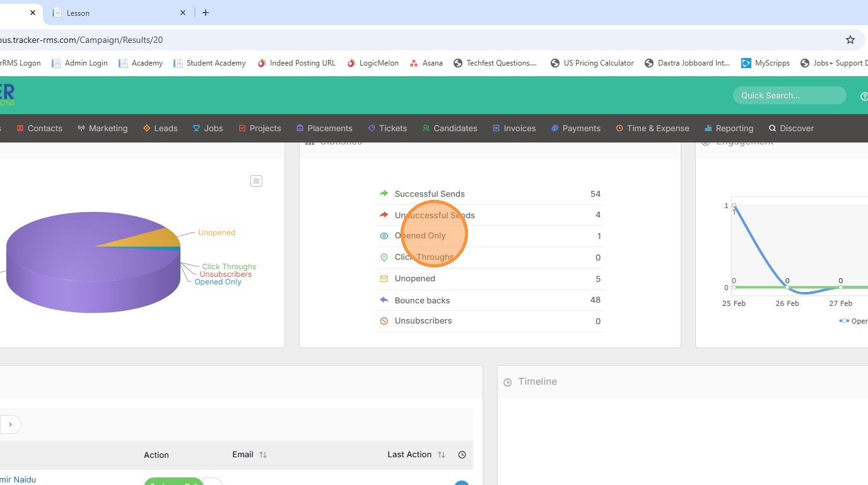Toggle Unopened series in pie legend
Viewport: 868px width, 485px height.
[216, 233]
